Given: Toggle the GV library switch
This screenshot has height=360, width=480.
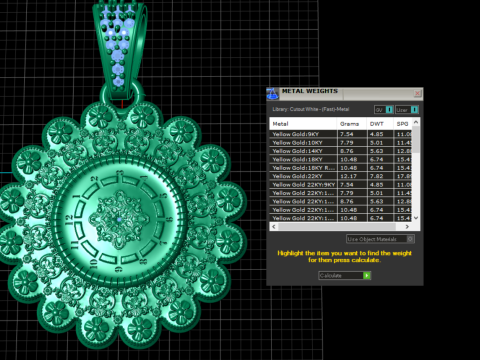Looking at the screenshot, I should 383,109.
